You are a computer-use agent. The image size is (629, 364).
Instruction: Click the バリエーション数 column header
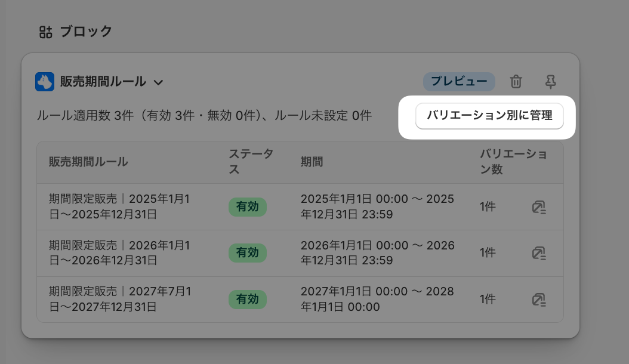(x=513, y=162)
